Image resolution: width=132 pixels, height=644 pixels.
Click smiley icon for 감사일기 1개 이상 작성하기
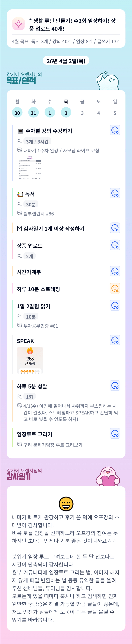pyautogui.click(x=115, y=228)
